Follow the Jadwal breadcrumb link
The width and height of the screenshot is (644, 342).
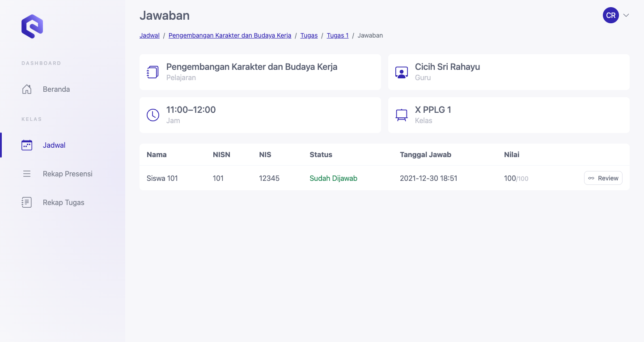click(149, 35)
